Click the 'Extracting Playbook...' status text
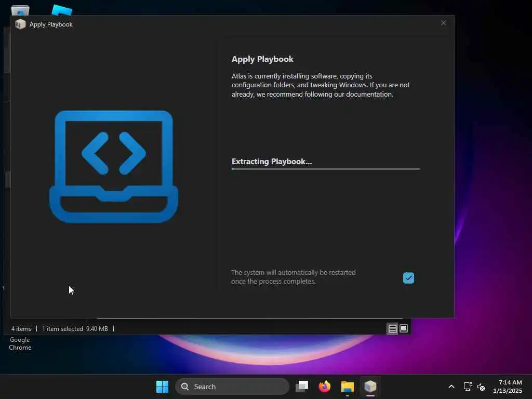Image resolution: width=532 pixels, height=399 pixels. tap(272, 162)
